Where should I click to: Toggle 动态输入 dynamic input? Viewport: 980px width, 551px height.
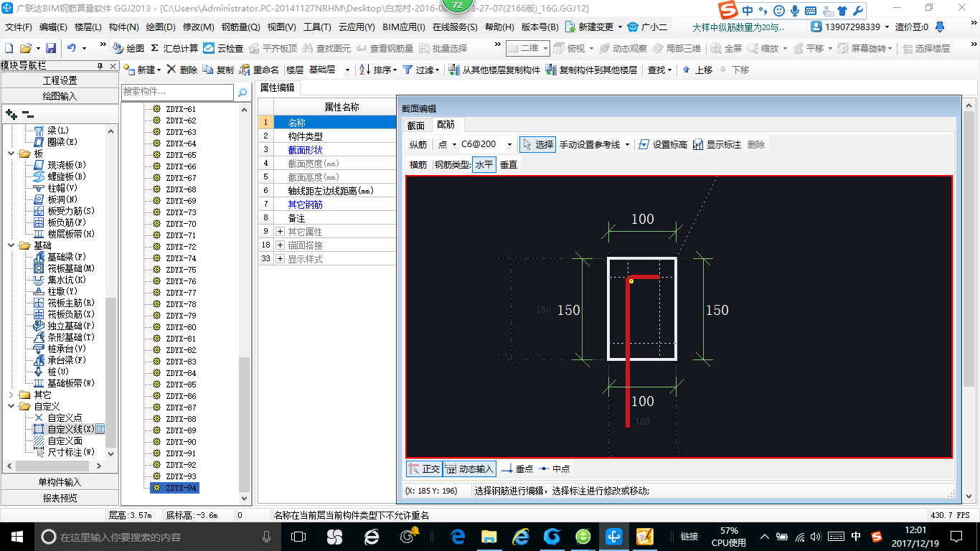click(470, 468)
